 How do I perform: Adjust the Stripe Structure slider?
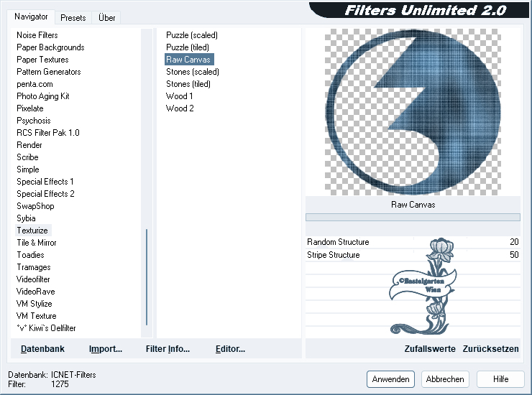point(413,255)
